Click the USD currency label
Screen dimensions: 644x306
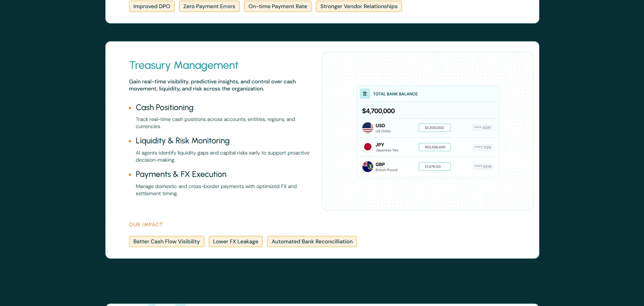(x=380, y=126)
